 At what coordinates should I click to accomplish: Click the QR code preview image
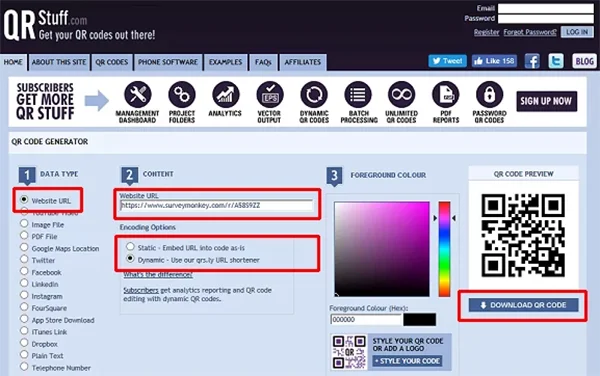pyautogui.click(x=523, y=235)
